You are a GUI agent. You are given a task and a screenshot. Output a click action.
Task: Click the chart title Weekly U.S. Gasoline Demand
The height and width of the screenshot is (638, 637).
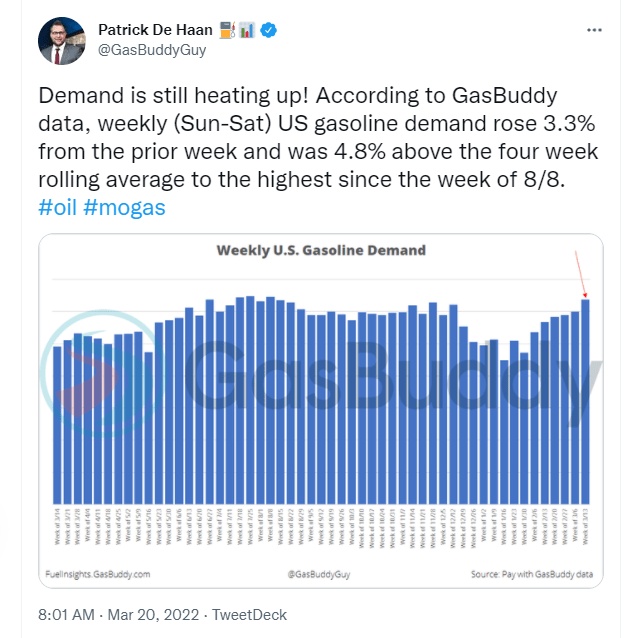[x=320, y=250]
